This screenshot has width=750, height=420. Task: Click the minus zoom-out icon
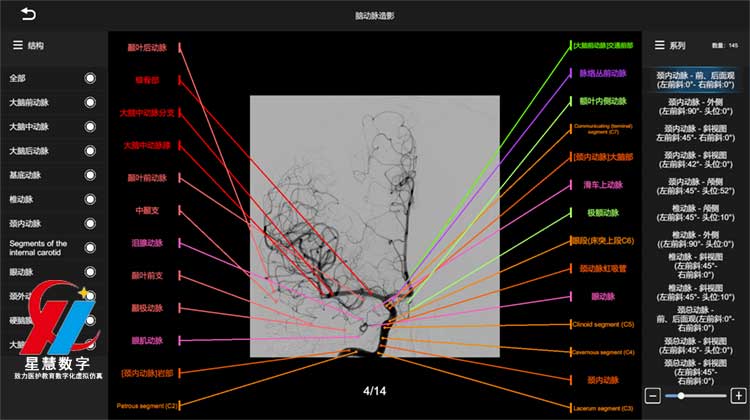[652, 396]
